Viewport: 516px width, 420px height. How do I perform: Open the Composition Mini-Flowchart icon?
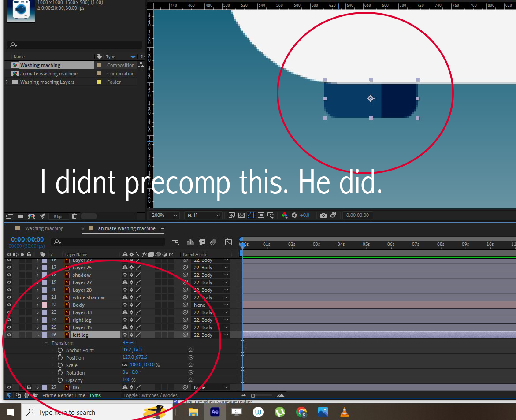[175, 242]
